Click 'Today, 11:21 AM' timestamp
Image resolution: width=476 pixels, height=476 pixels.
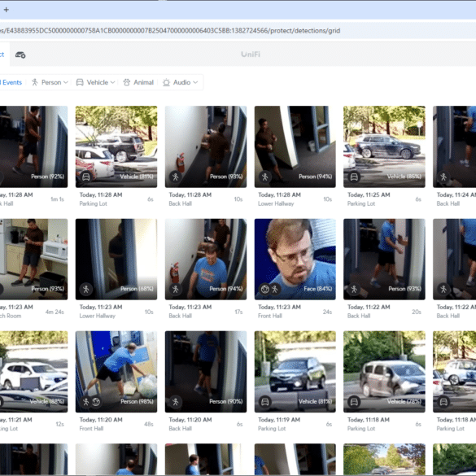coord(15,420)
